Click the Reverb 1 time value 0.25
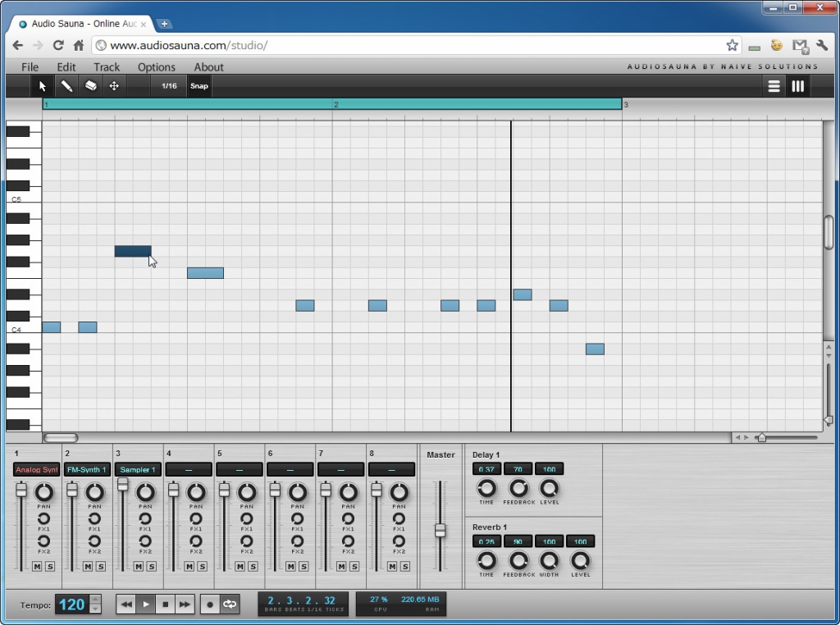This screenshot has width=840, height=625. click(486, 541)
